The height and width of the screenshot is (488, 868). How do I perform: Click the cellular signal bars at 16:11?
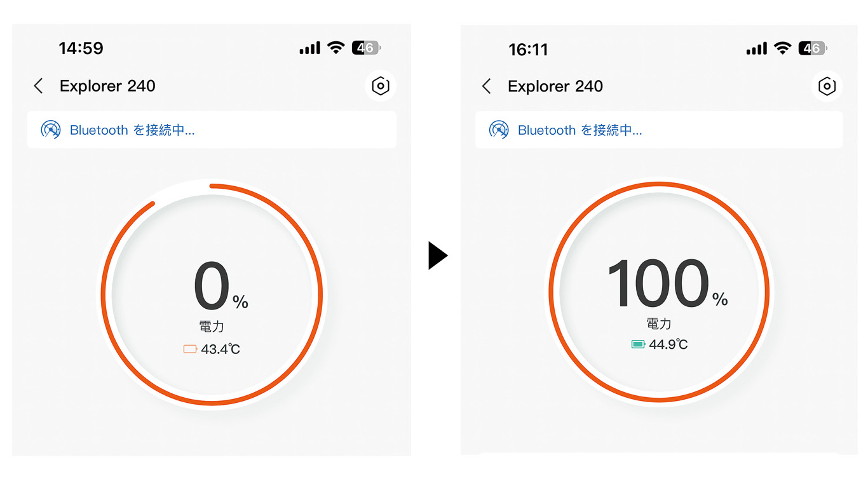(x=756, y=49)
